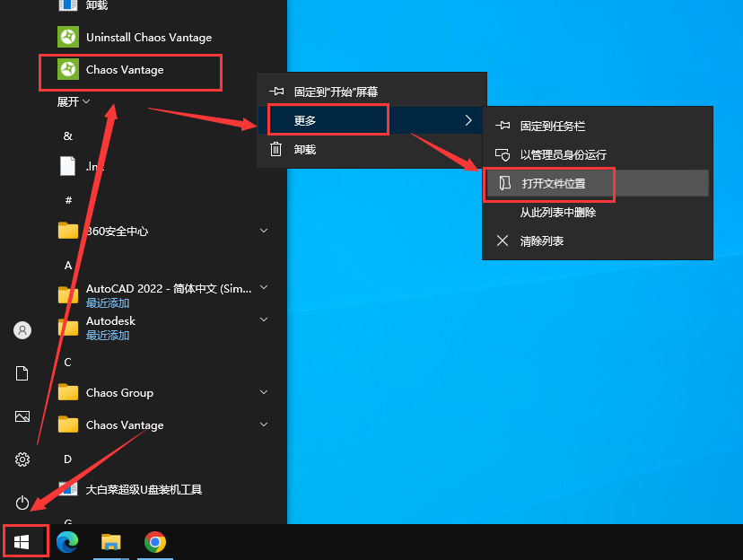
Task: Expand the Chaos Group folder chevron
Action: point(264,392)
